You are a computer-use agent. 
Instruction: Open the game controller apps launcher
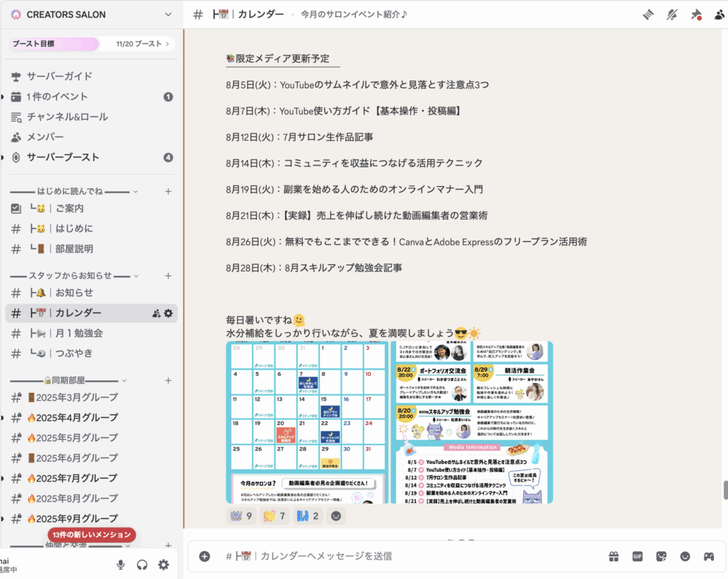pos(709,556)
